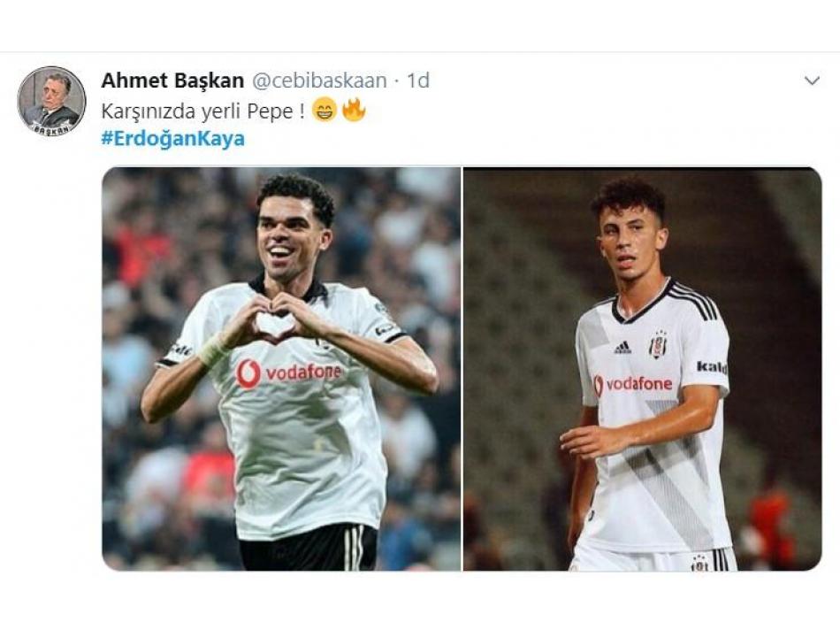Open Ahmet Başkan's profile avatar
Image resolution: width=840 pixels, height=630 pixels.
point(51,101)
